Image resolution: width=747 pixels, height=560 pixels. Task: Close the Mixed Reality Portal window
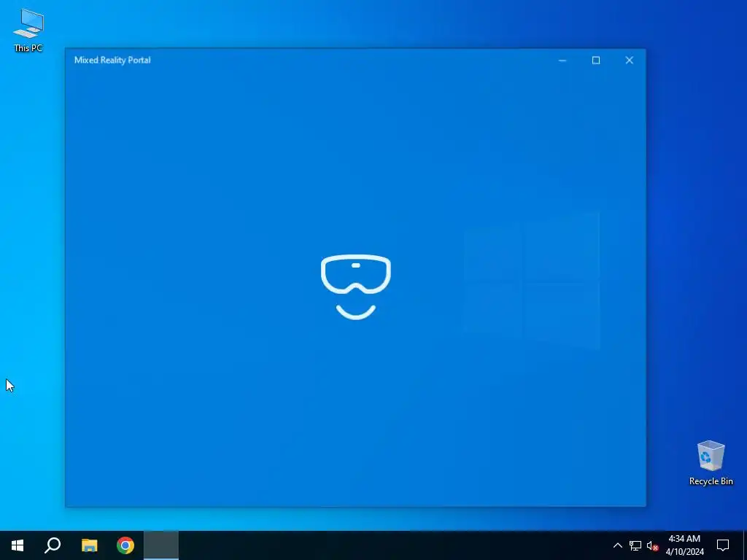pyautogui.click(x=630, y=61)
